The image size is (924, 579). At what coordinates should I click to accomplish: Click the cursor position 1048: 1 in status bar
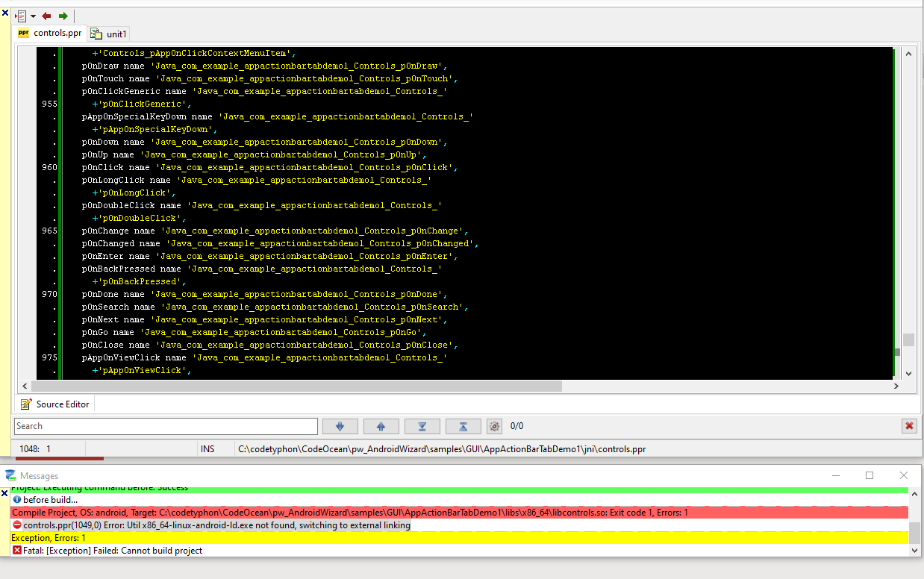35,448
